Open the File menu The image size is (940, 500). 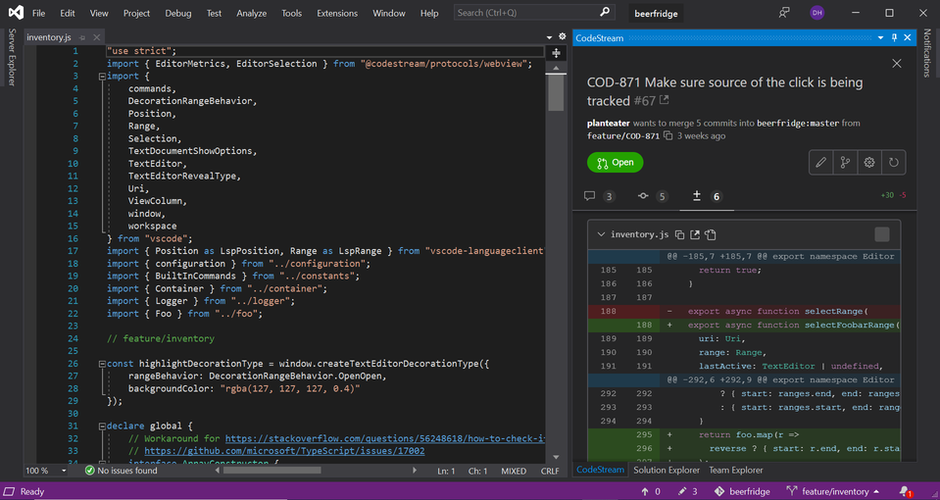click(x=38, y=13)
